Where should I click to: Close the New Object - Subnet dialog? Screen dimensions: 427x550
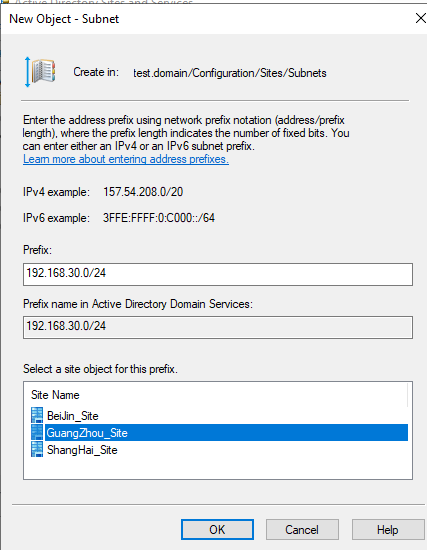tap(420, 18)
